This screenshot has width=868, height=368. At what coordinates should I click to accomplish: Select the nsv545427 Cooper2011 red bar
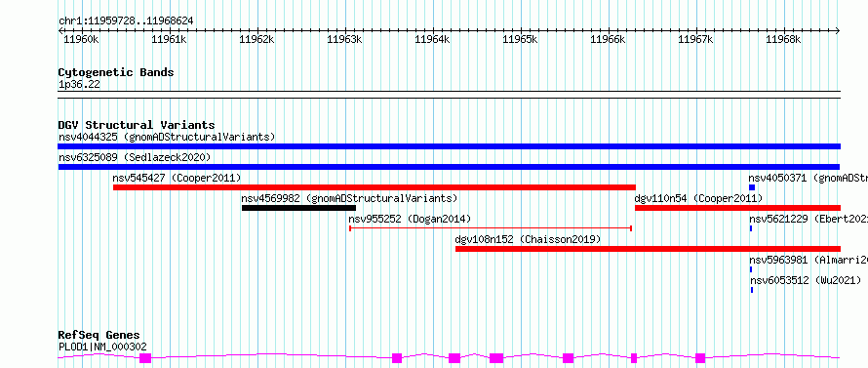click(x=375, y=187)
